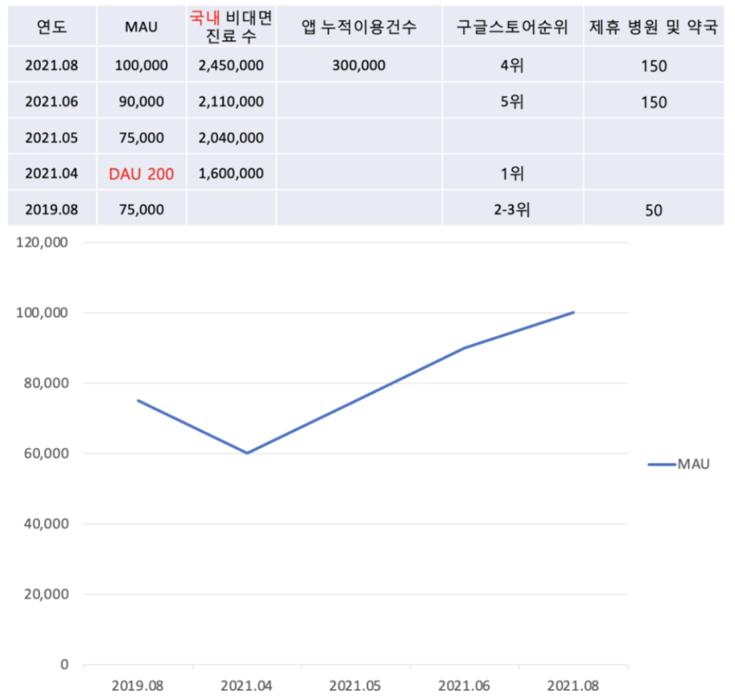Click the peak data point at 2021.08

pos(574,312)
